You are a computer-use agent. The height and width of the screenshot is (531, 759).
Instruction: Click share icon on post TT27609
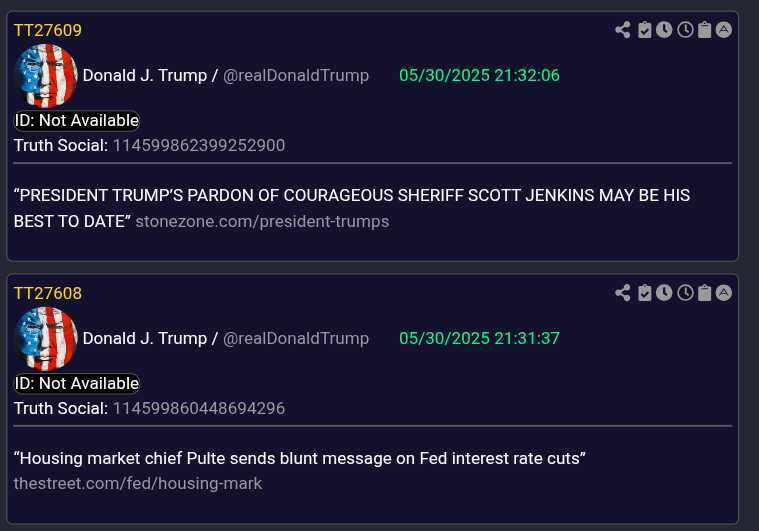click(622, 30)
